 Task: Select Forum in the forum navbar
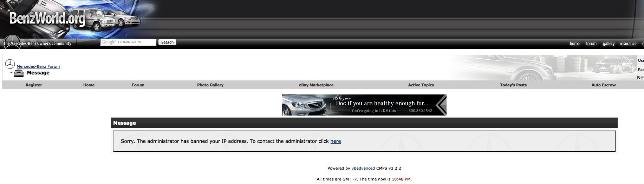pyautogui.click(x=138, y=85)
